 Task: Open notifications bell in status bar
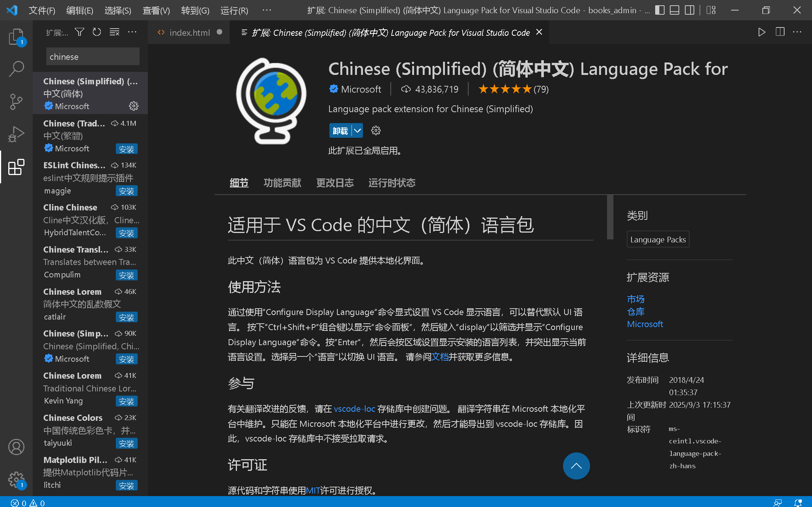coord(798,503)
